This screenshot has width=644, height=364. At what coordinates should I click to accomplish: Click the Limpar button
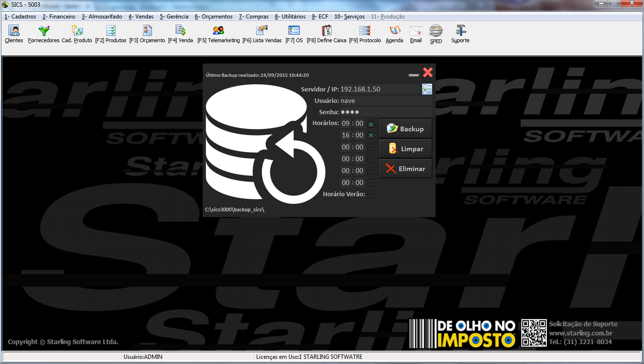pyautogui.click(x=405, y=149)
